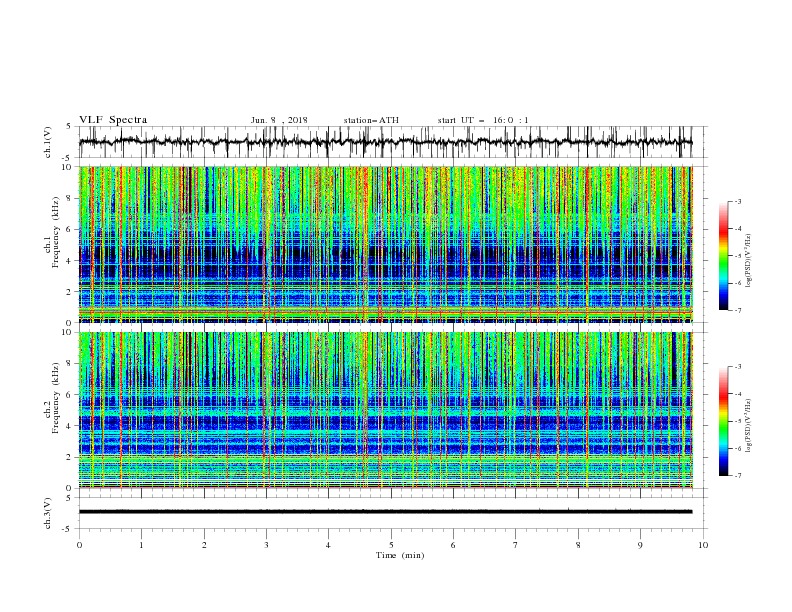
Task: Click the "-3" tick on lower color bar
Action: point(737,367)
